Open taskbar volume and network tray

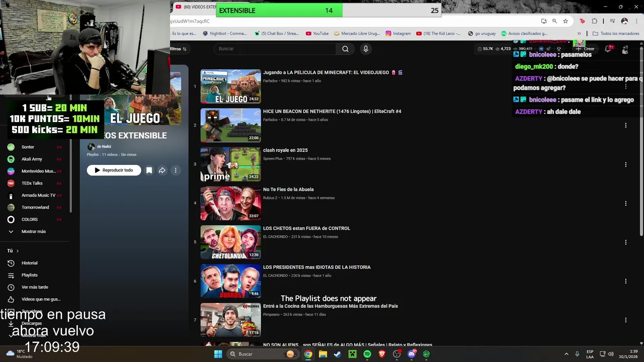point(607,354)
